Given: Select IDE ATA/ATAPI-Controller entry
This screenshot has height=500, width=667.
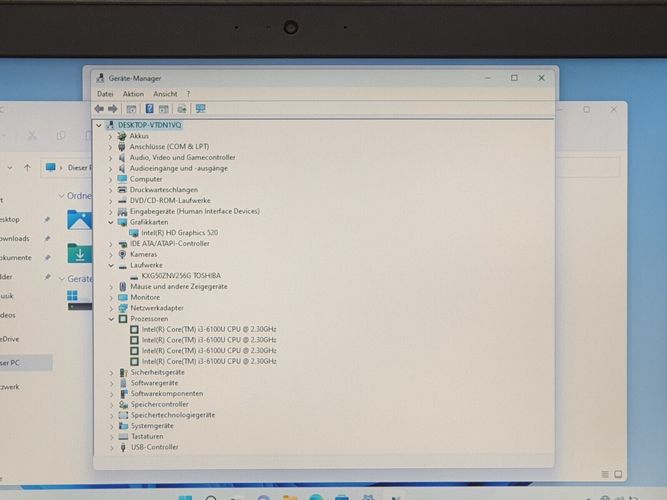Looking at the screenshot, I should 170,243.
